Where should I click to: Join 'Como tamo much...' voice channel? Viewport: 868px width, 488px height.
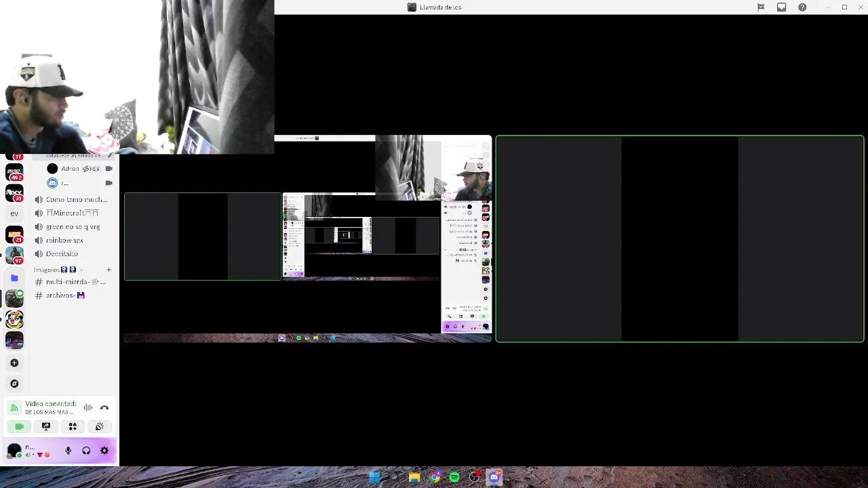tap(73, 199)
